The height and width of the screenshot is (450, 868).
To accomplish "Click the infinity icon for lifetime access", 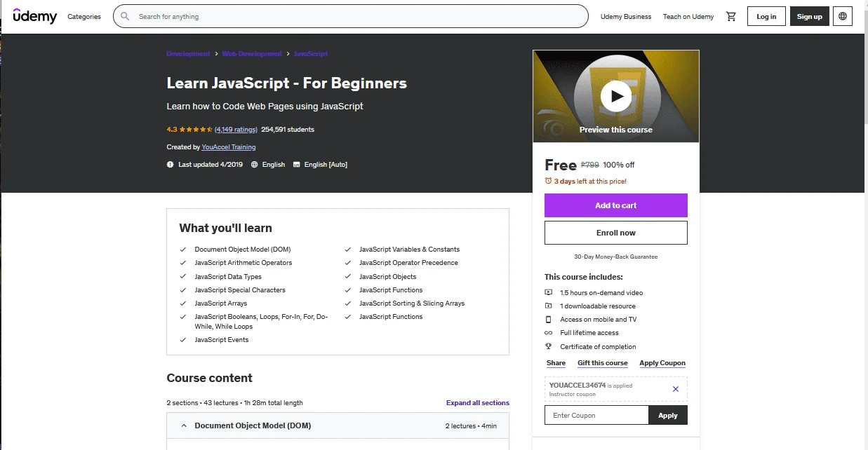I will click(549, 333).
